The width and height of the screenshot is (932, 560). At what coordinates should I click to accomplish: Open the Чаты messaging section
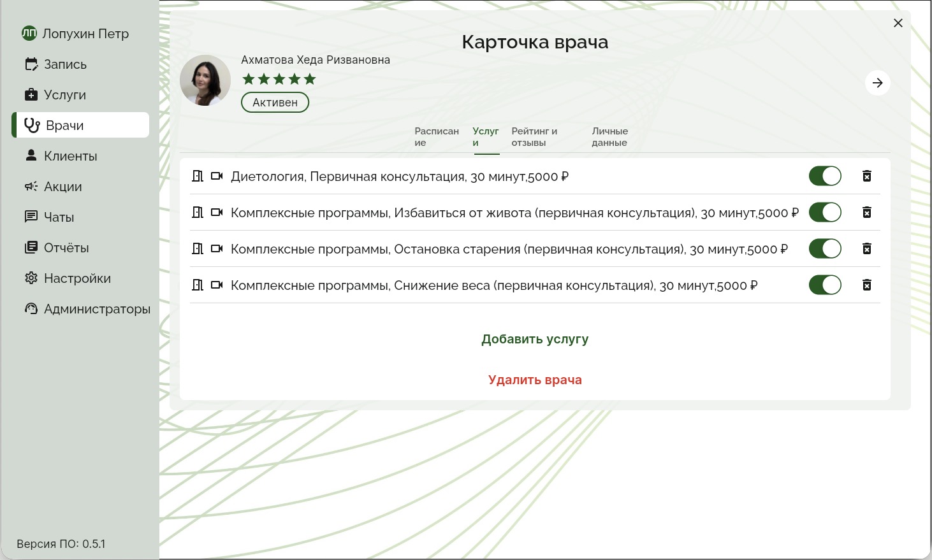tap(59, 217)
